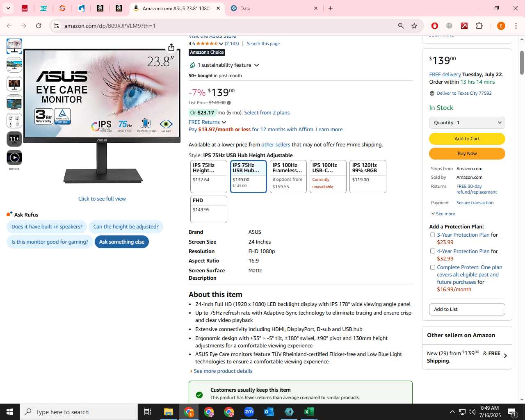The height and width of the screenshot is (420, 525).
Task: Click the List Price info icon
Action: point(229,103)
